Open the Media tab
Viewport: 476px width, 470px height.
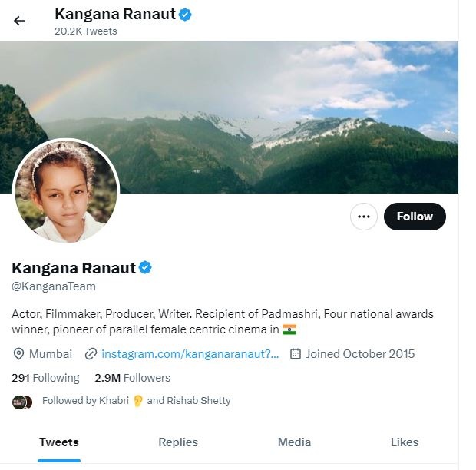point(294,442)
